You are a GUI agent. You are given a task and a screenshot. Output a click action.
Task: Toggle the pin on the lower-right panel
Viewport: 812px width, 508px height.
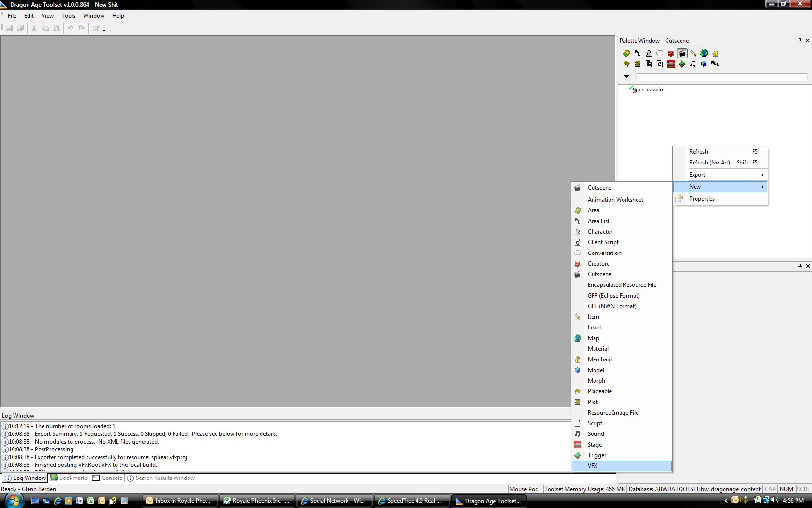coord(800,266)
